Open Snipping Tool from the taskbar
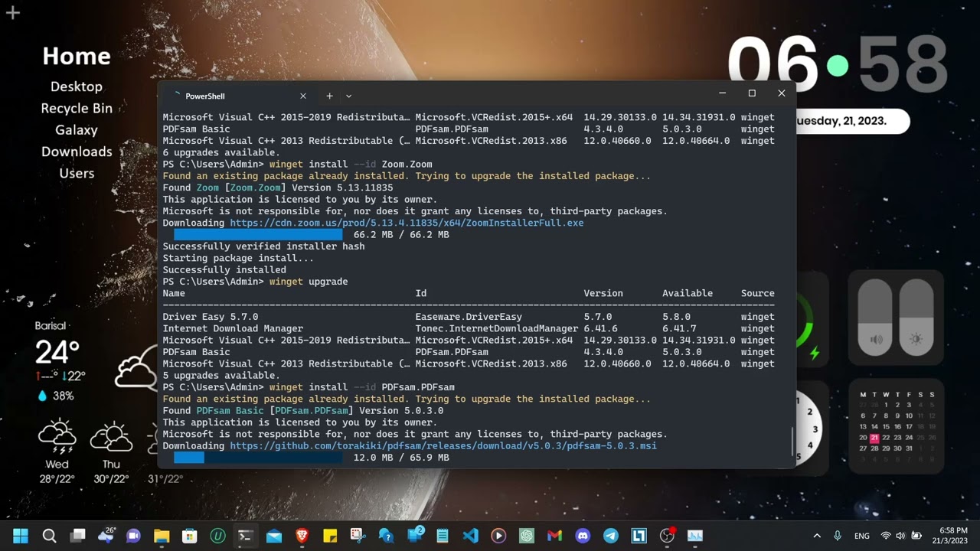 (x=358, y=536)
